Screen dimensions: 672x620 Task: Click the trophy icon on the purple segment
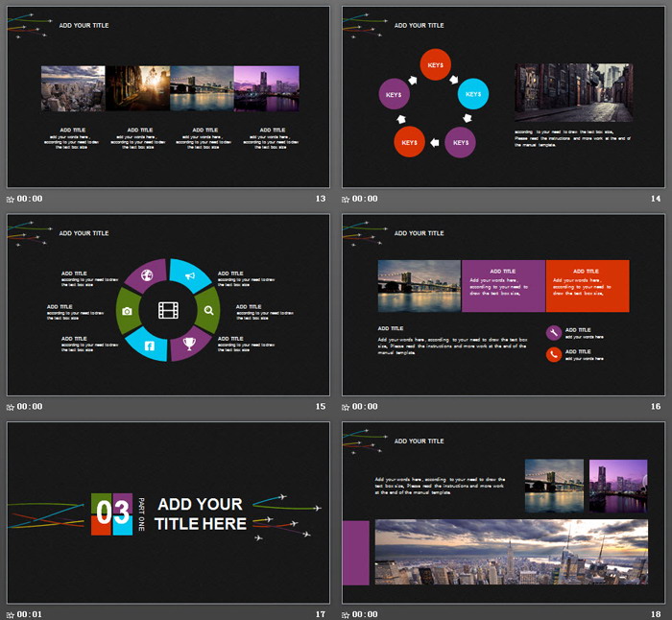click(190, 343)
